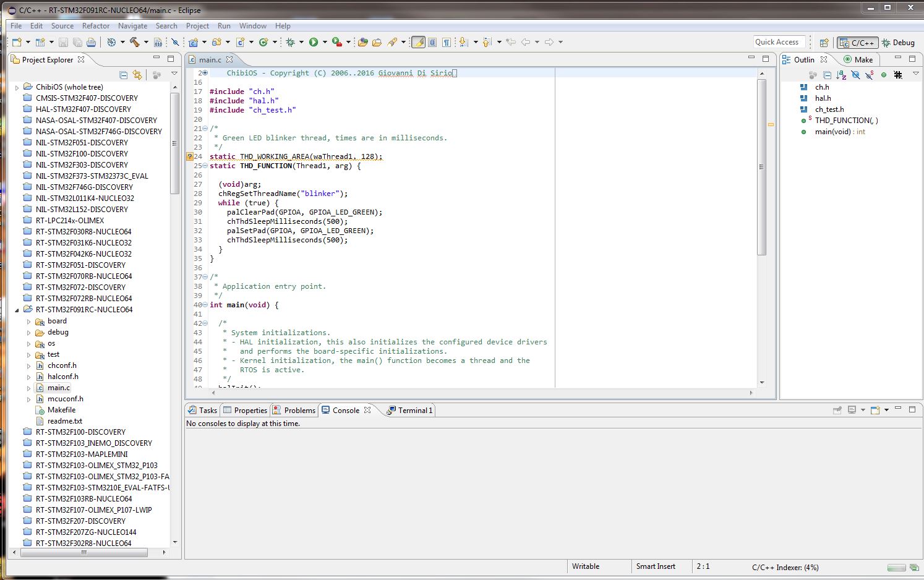Click the Print icon in toolbar
This screenshot has height=580, width=924.
pos(91,42)
